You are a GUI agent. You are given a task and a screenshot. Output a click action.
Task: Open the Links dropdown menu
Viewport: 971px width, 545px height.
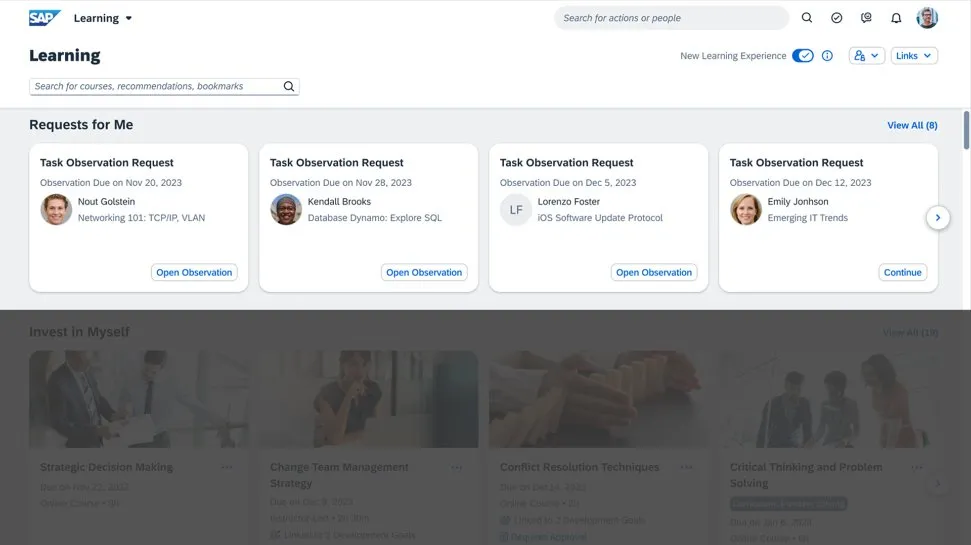(914, 56)
